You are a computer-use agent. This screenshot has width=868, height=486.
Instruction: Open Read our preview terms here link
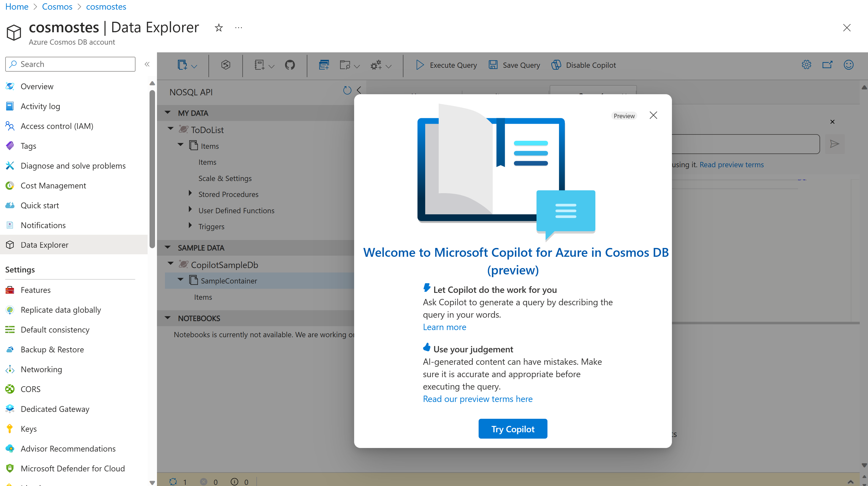[478, 399]
